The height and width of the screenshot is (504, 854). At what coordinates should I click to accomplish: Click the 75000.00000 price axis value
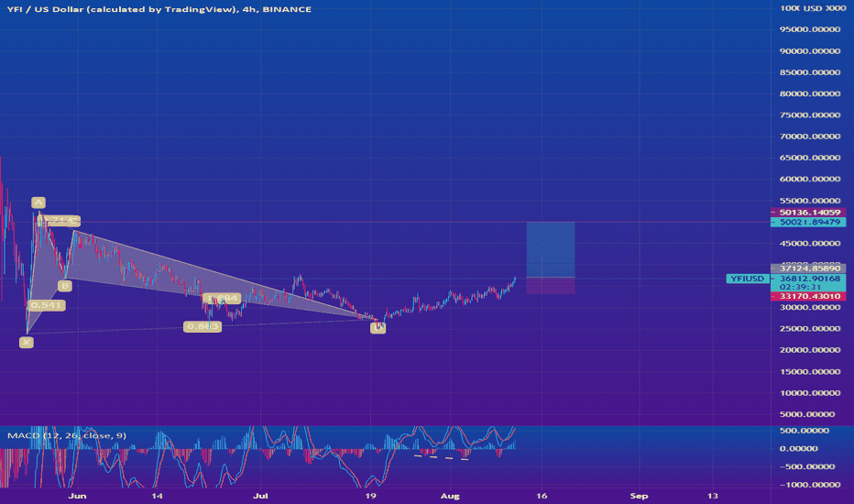(x=810, y=115)
